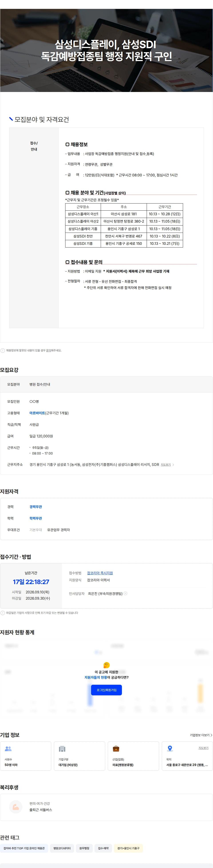Click the 위치 map pin icon
This screenshot has width=213, height=868.
coord(170,748)
